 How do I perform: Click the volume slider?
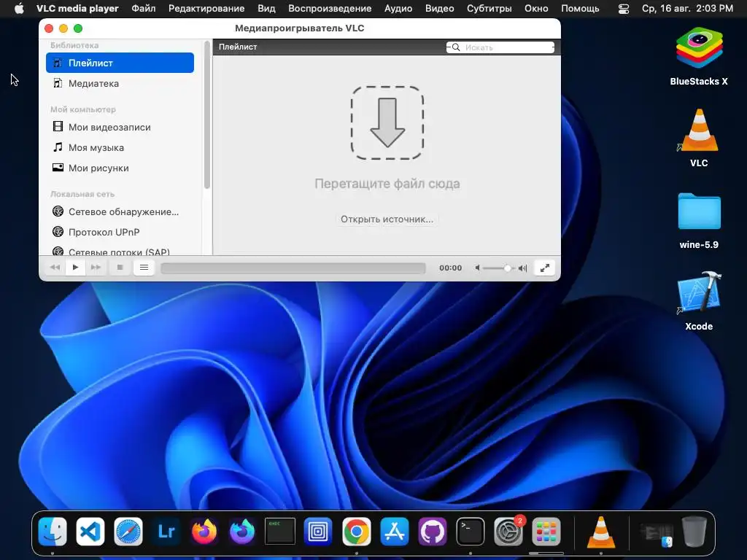click(499, 268)
